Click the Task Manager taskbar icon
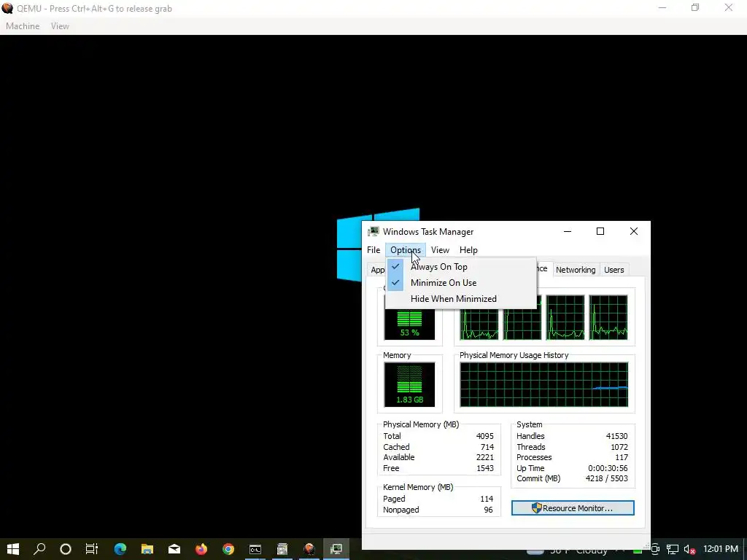Image resolution: width=747 pixels, height=560 pixels. tap(336, 549)
